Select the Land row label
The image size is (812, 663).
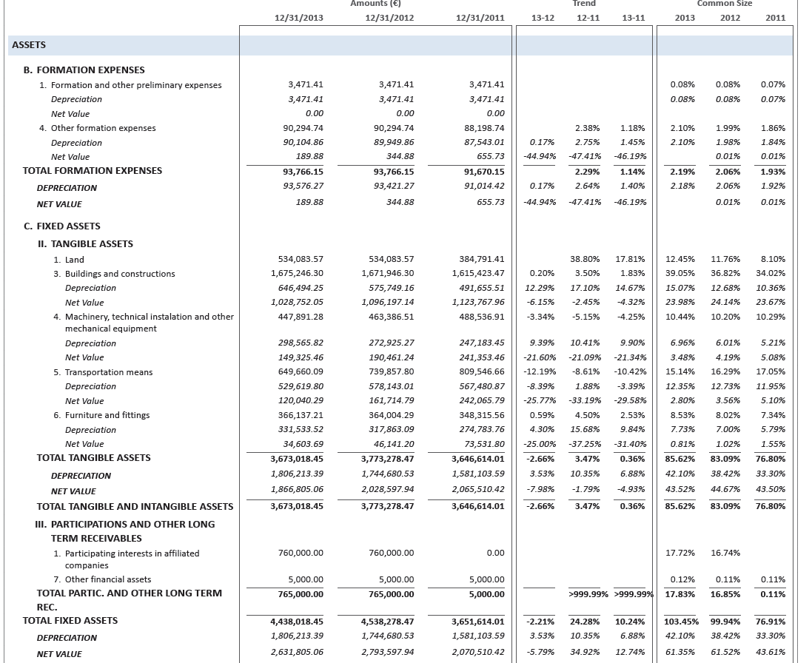coord(74,260)
